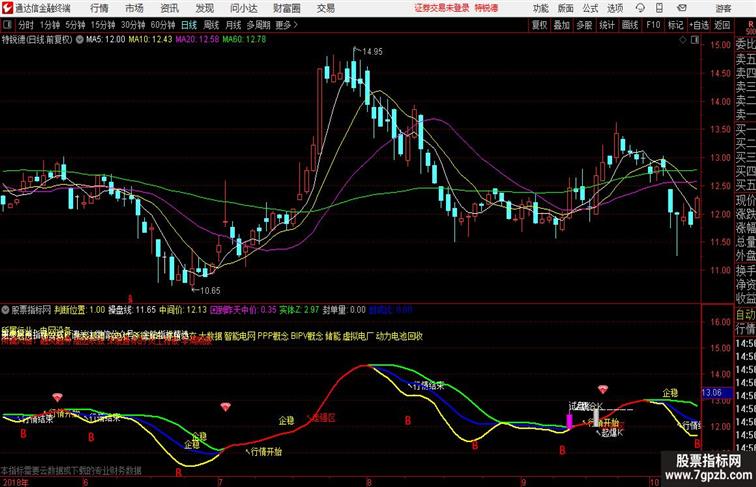This screenshot has height=487, width=756.
Task: Open the 版面 menu
Action: coord(566,8)
